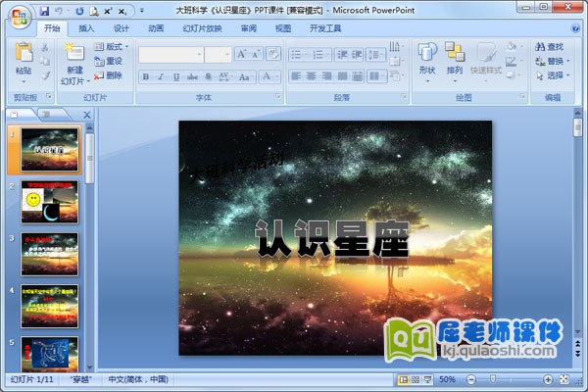Image resolution: width=588 pixels, height=392 pixels.
Task: Toggle strikethrough formatting
Action: click(192, 76)
